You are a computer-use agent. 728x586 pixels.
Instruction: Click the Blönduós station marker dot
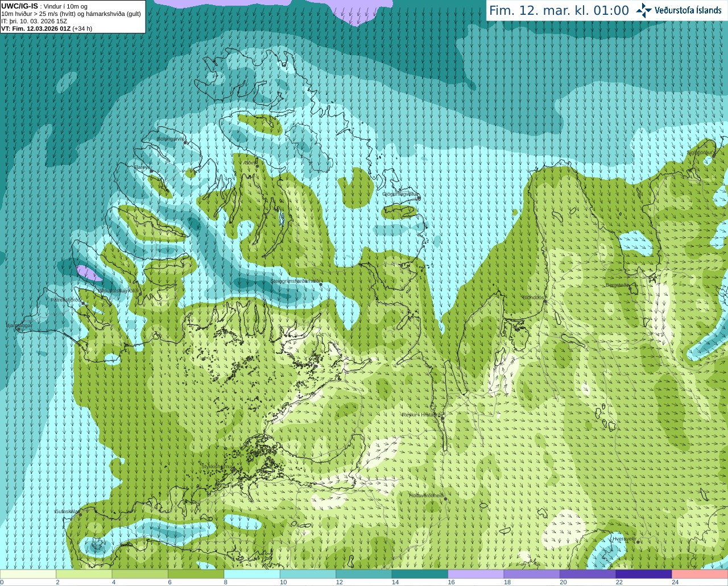[x=545, y=302]
